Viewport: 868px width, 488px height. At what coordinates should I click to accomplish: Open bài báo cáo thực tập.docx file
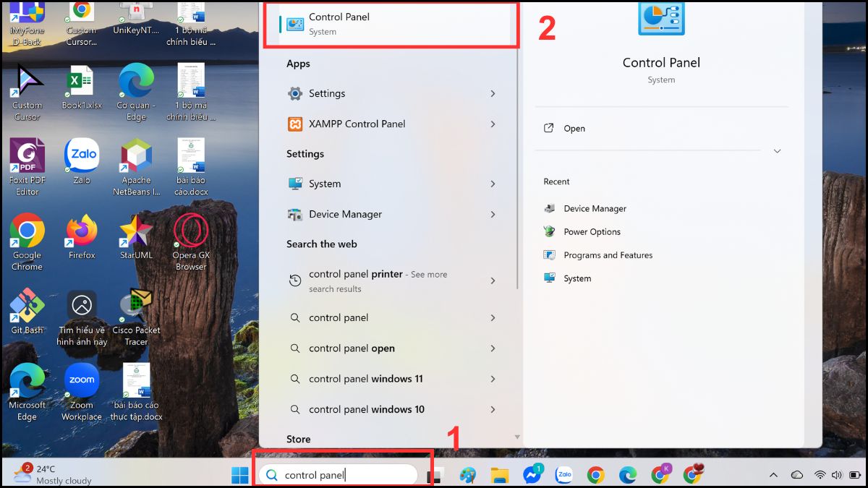[x=136, y=392]
